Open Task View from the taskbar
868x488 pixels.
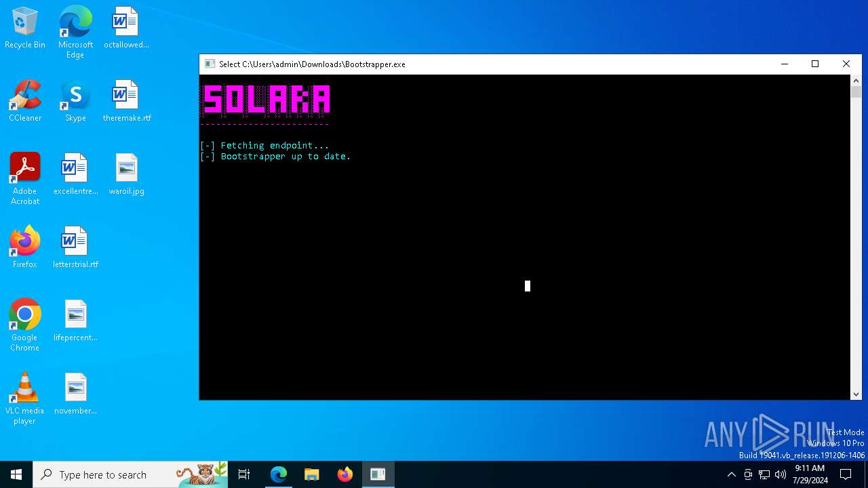click(244, 474)
